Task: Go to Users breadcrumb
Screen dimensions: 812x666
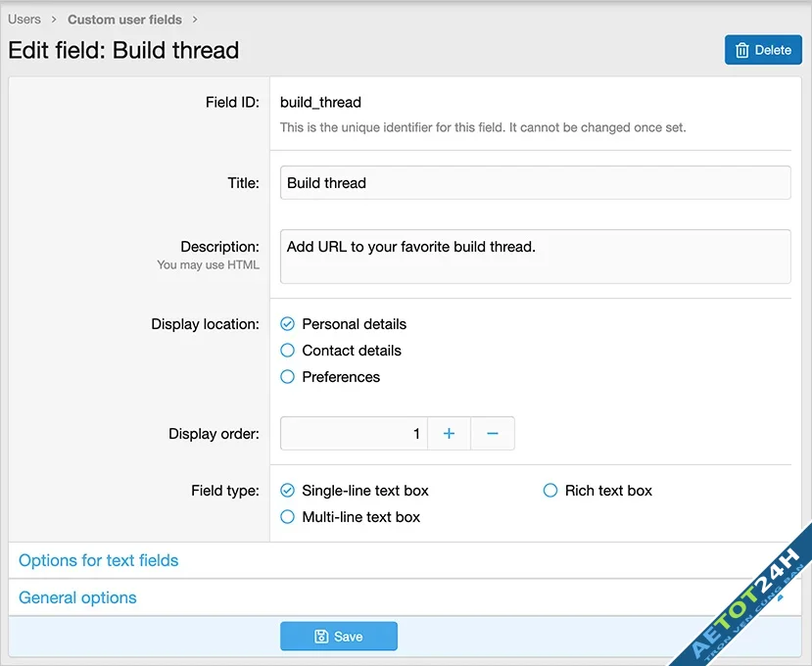Action: pyautogui.click(x=24, y=20)
